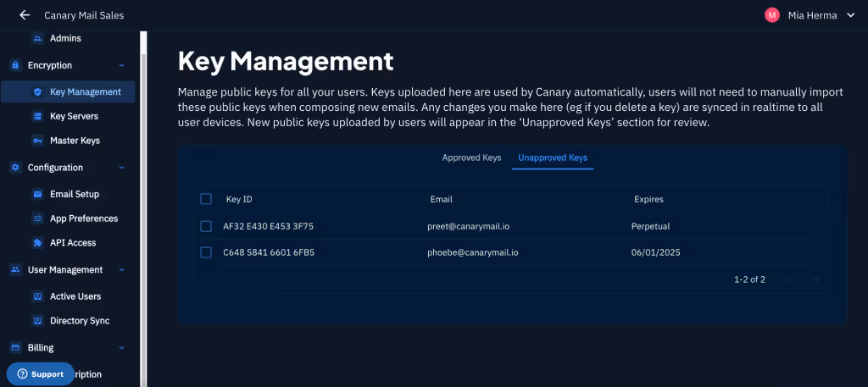Click the Email Setup envelope icon

click(37, 194)
